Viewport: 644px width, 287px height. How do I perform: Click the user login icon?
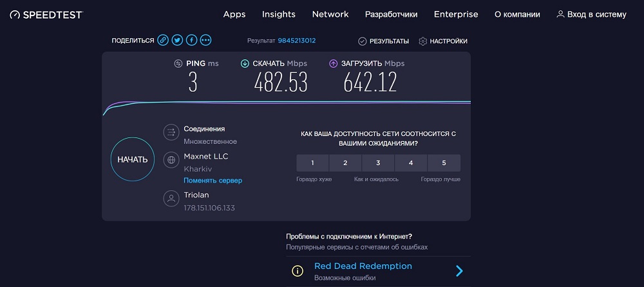pyautogui.click(x=560, y=14)
